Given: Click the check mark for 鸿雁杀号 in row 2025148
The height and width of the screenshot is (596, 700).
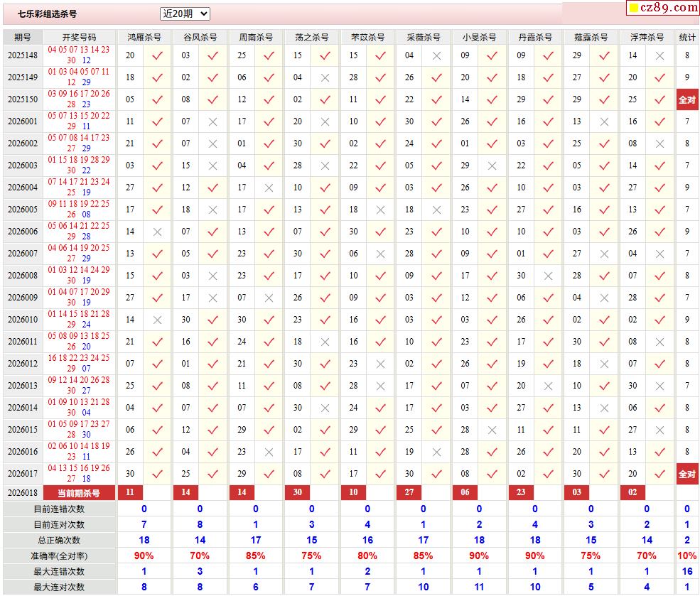Looking at the screenshot, I should 157,55.
